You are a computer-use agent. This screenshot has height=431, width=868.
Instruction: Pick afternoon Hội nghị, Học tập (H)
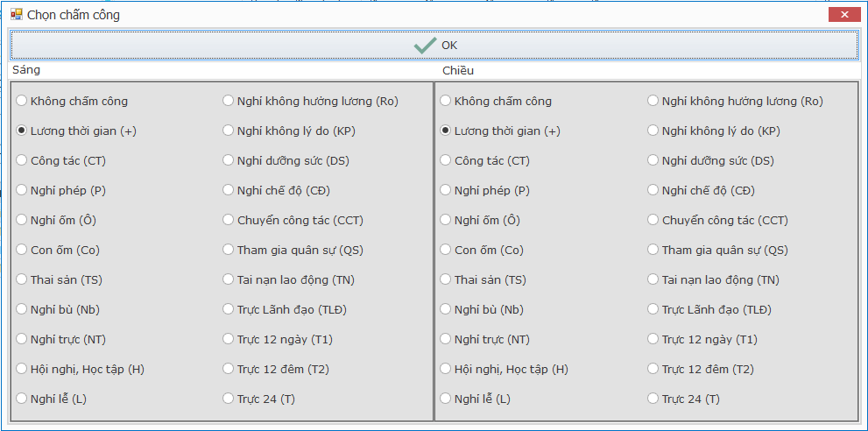click(x=504, y=369)
